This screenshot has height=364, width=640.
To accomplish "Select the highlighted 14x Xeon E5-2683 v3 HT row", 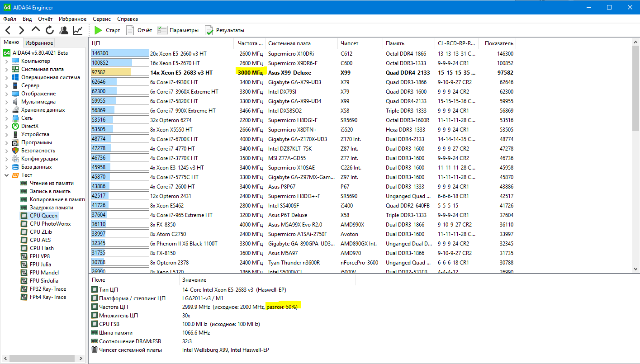I will click(302, 72).
